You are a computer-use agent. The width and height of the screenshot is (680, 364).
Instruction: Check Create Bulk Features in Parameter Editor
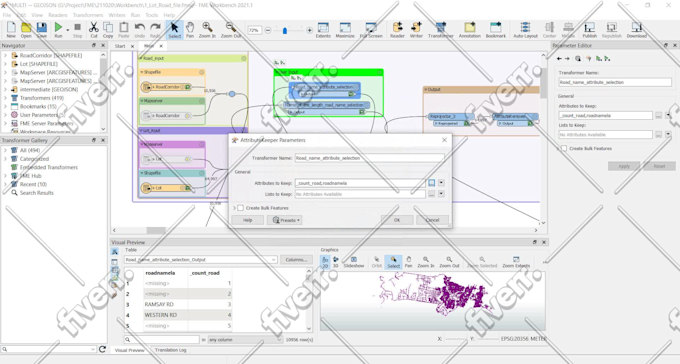pos(564,148)
